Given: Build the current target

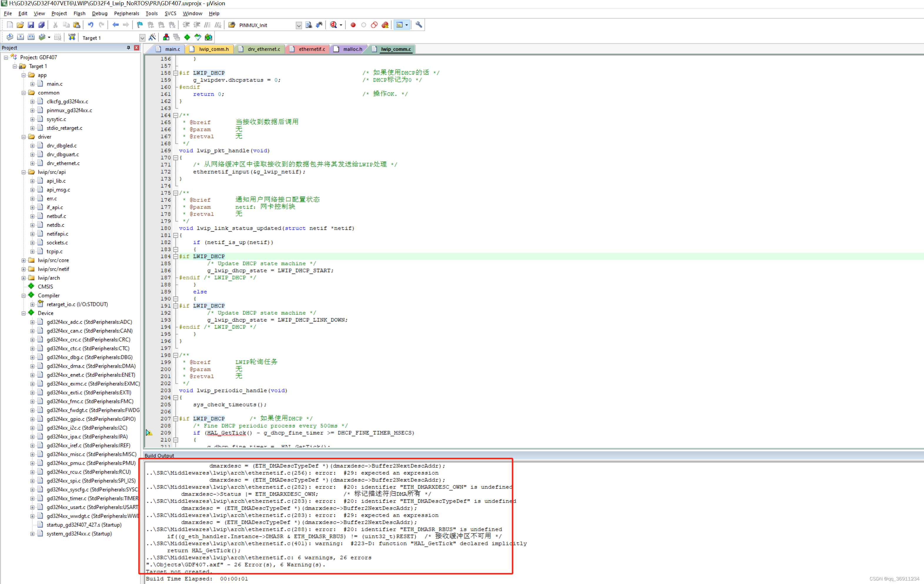Looking at the screenshot, I should pyautogui.click(x=20, y=37).
